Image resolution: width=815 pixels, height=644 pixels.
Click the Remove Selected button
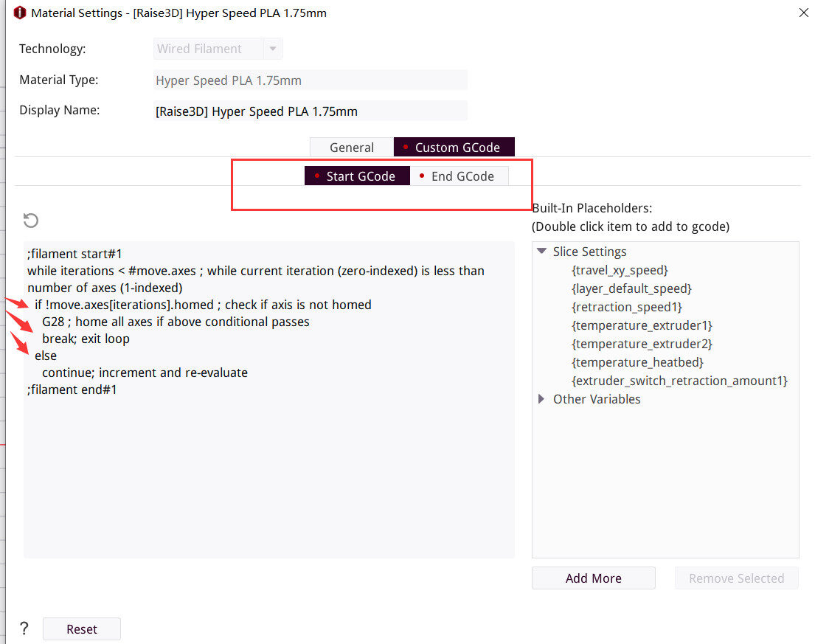click(x=737, y=578)
